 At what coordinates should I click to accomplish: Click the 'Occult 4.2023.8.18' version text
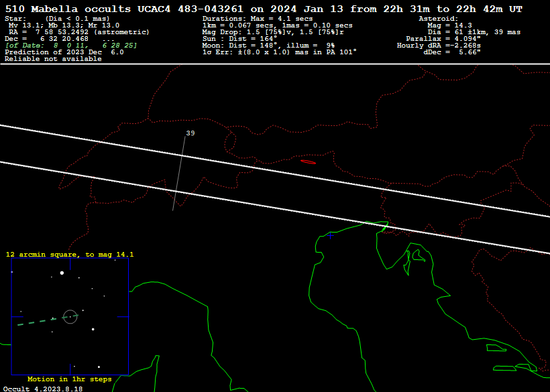pyautogui.click(x=43, y=389)
